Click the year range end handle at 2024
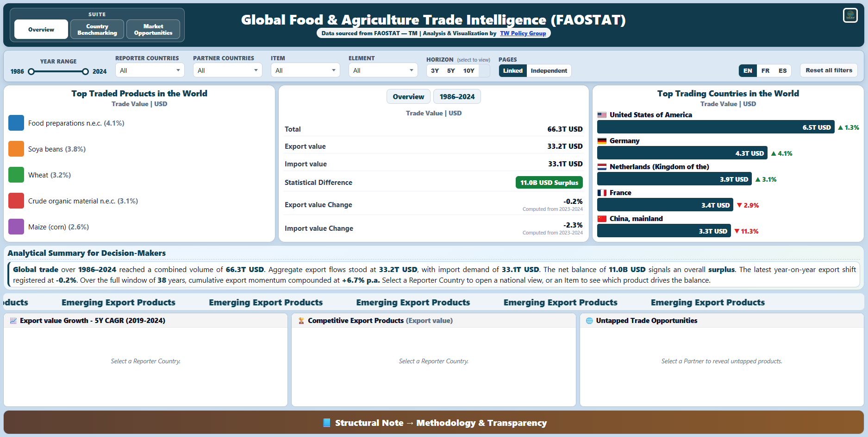Viewport: 868px width, 437px height. coord(85,71)
